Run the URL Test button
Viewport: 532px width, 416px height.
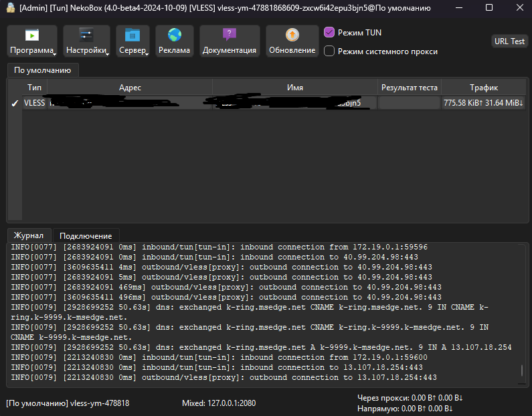509,41
